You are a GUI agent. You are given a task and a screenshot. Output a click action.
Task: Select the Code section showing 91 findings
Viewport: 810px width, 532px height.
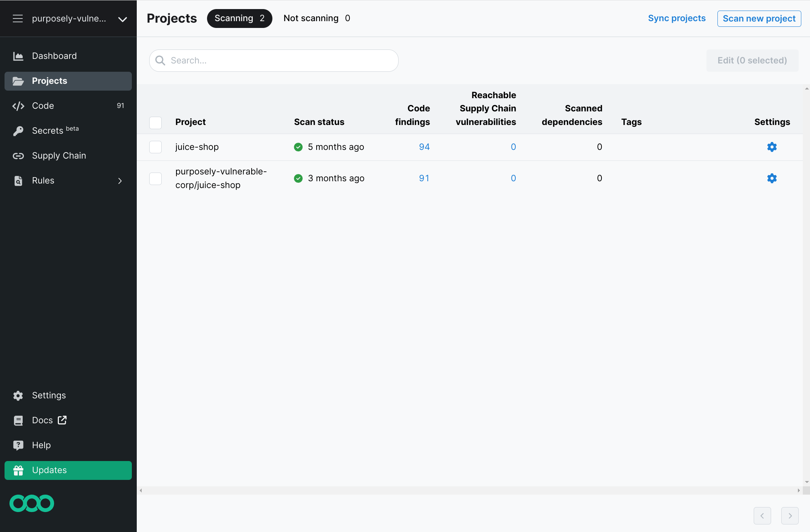tap(43, 106)
